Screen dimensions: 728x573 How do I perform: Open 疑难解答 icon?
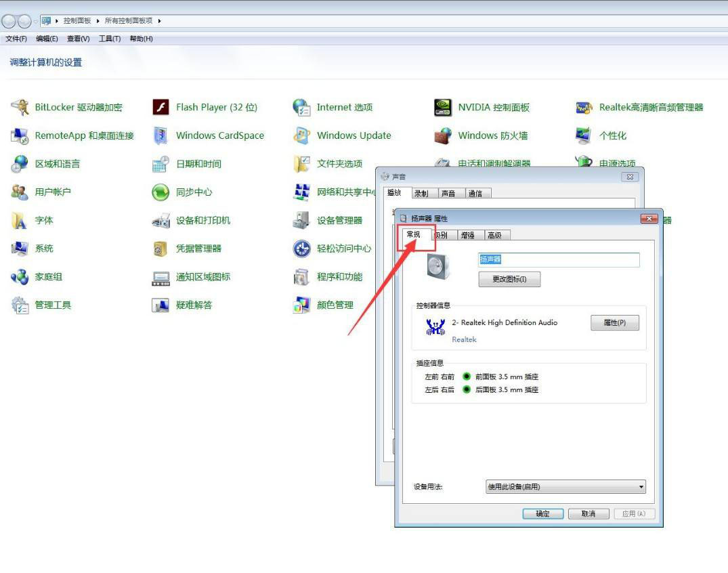click(x=160, y=305)
